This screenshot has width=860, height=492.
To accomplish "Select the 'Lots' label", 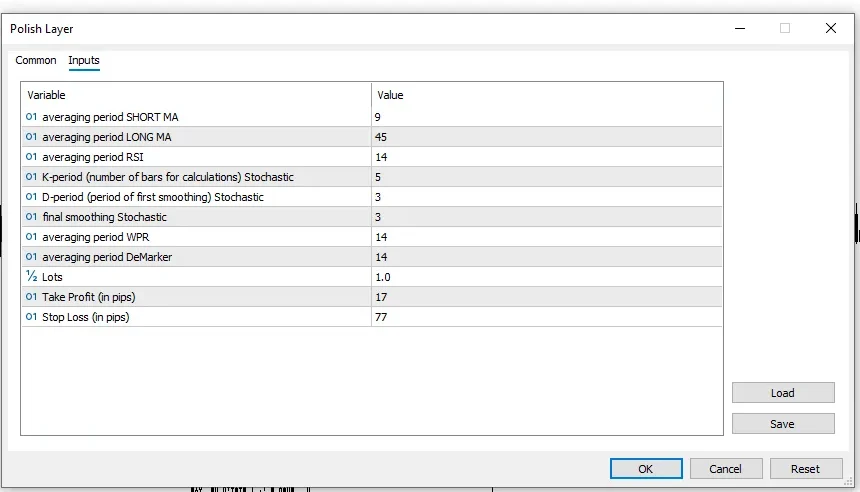I will point(52,277).
